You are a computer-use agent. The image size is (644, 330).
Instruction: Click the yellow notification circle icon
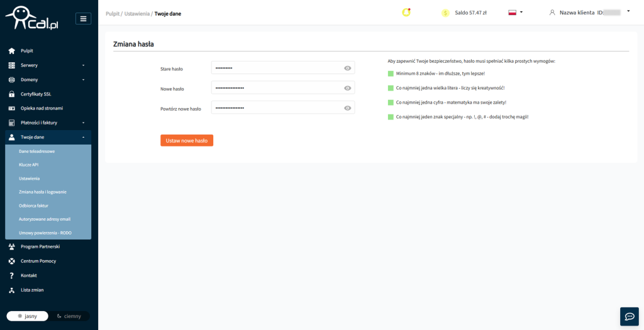[406, 12]
